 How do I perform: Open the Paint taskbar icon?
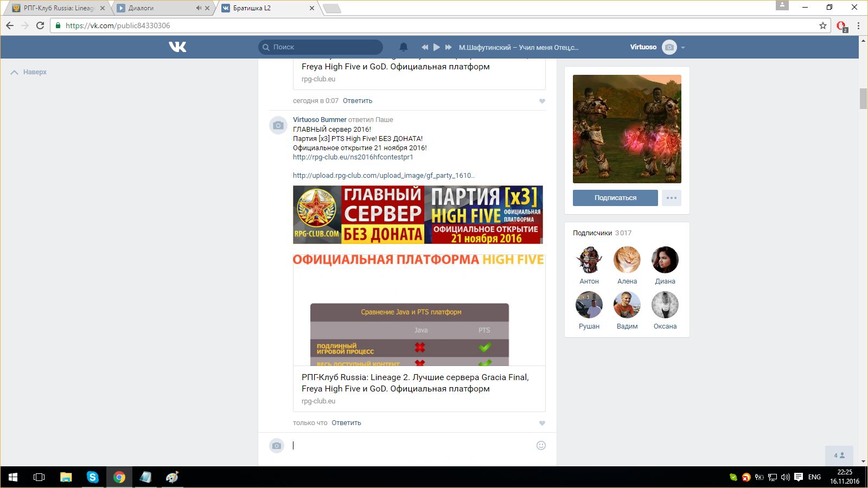172,477
